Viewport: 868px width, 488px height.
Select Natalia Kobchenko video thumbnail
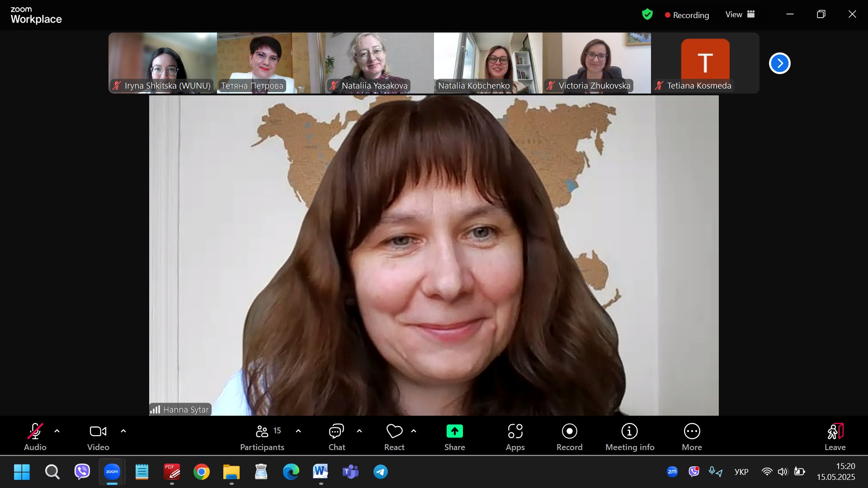point(488,63)
